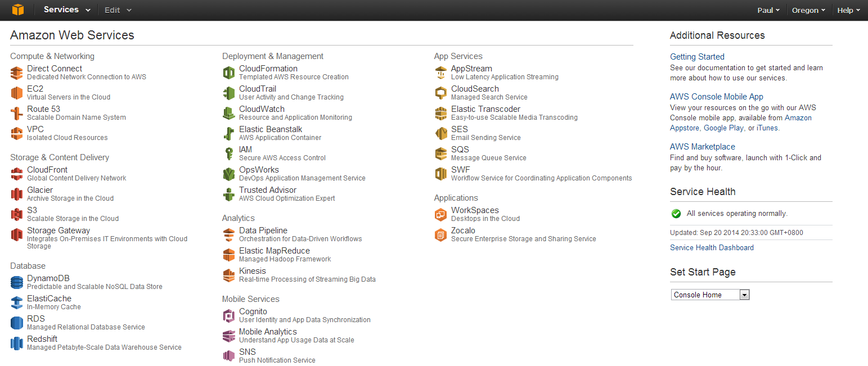
Task: Click the OpsWorks icon
Action: tap(229, 174)
